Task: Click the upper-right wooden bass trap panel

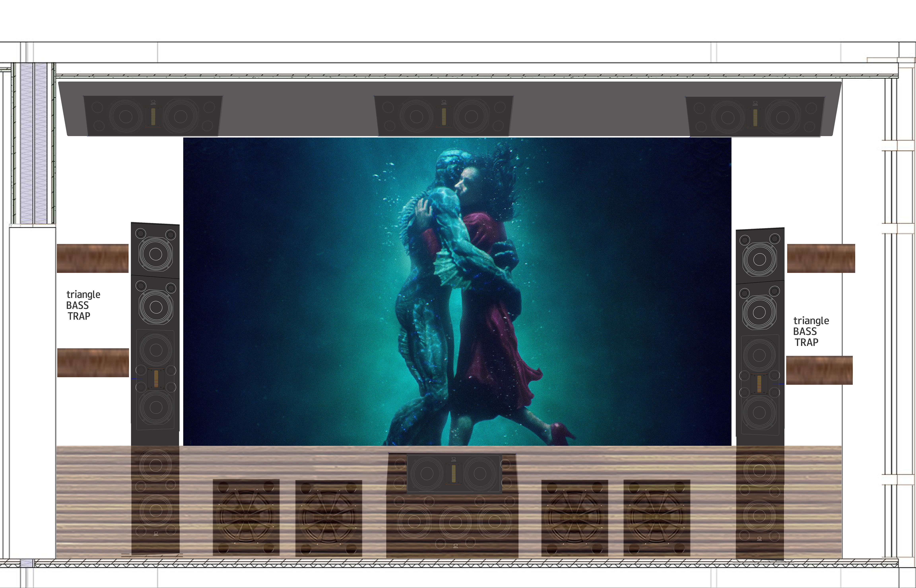Action: [821, 258]
